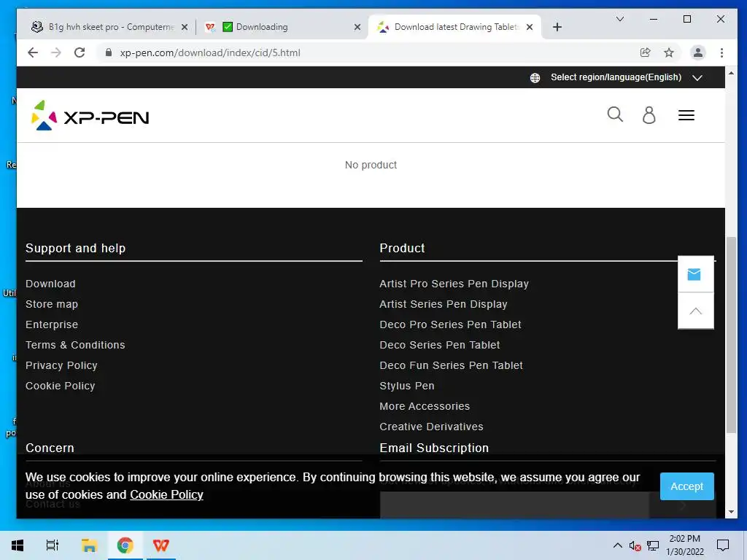The image size is (747, 560).
Task: Open Artist Series Pen Display link
Action: point(444,304)
